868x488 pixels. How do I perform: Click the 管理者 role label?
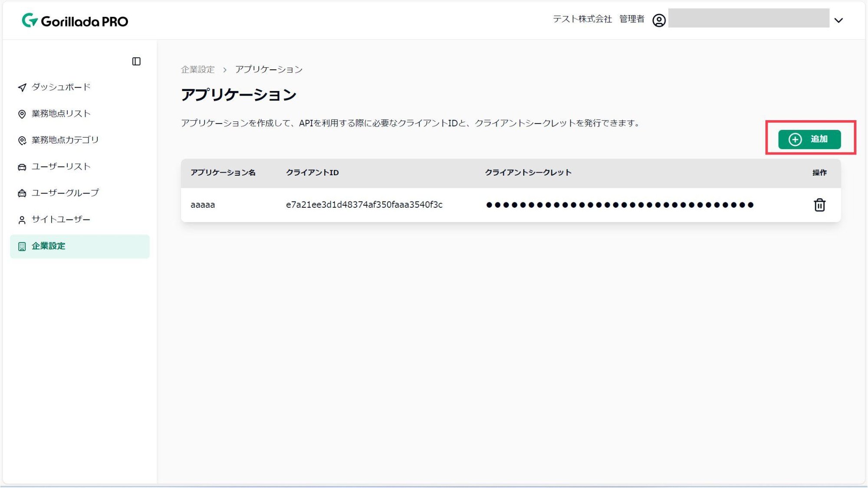click(x=632, y=19)
